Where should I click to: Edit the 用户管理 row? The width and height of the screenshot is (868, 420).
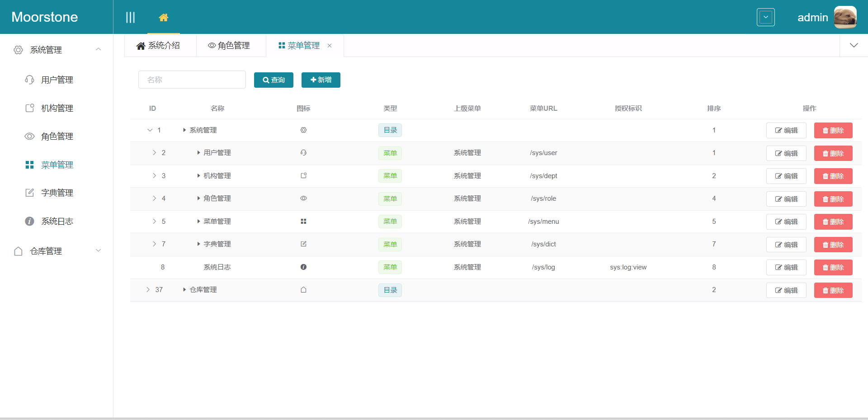(x=786, y=153)
